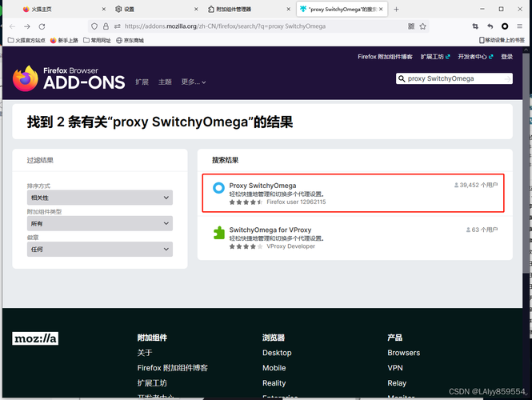Open footer Relay link
The image size is (532, 400).
click(x=397, y=383)
